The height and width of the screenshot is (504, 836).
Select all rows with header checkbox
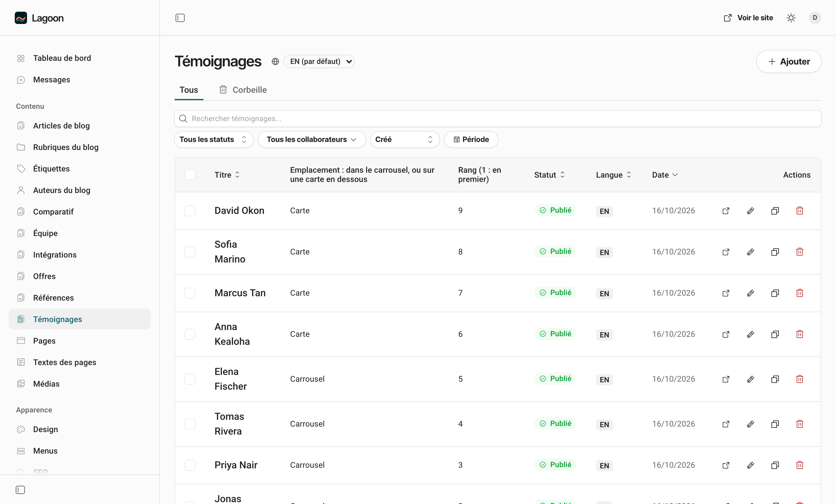coord(190,175)
